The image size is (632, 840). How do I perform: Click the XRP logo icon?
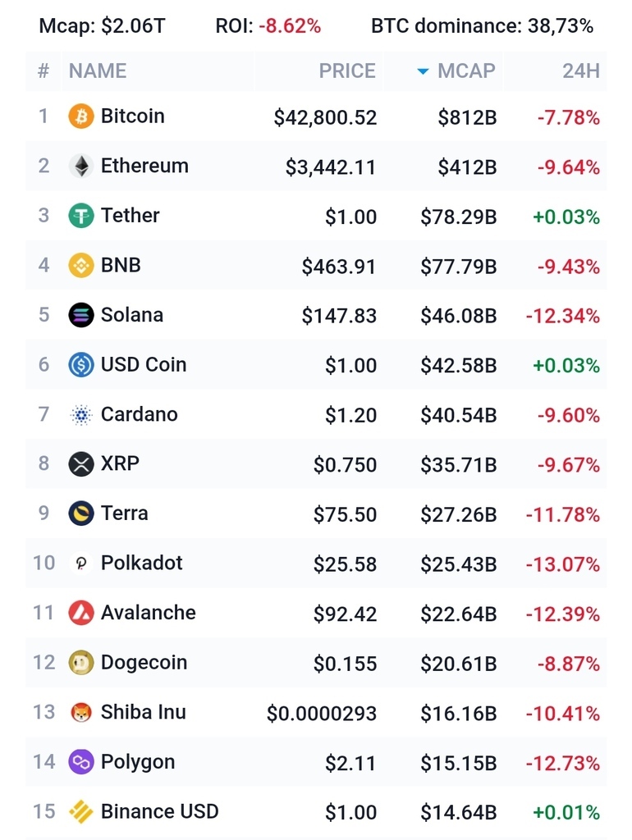tap(81, 464)
